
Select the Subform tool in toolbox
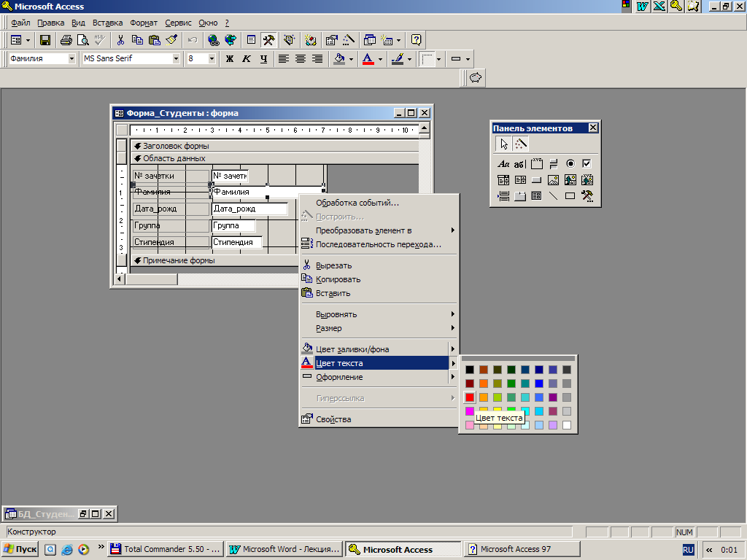coord(536,195)
